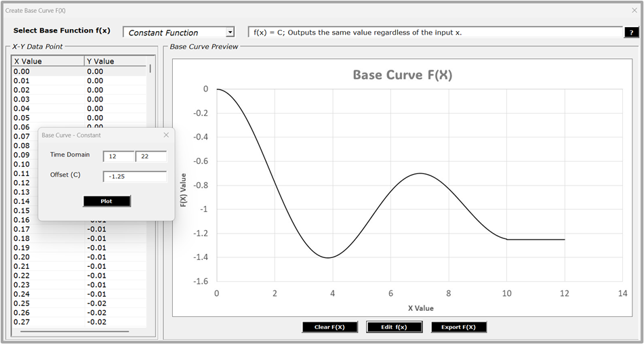Screen dimensions: 644x344
Task: Close the Base Curve - Constant dialog
Action: [x=166, y=135]
